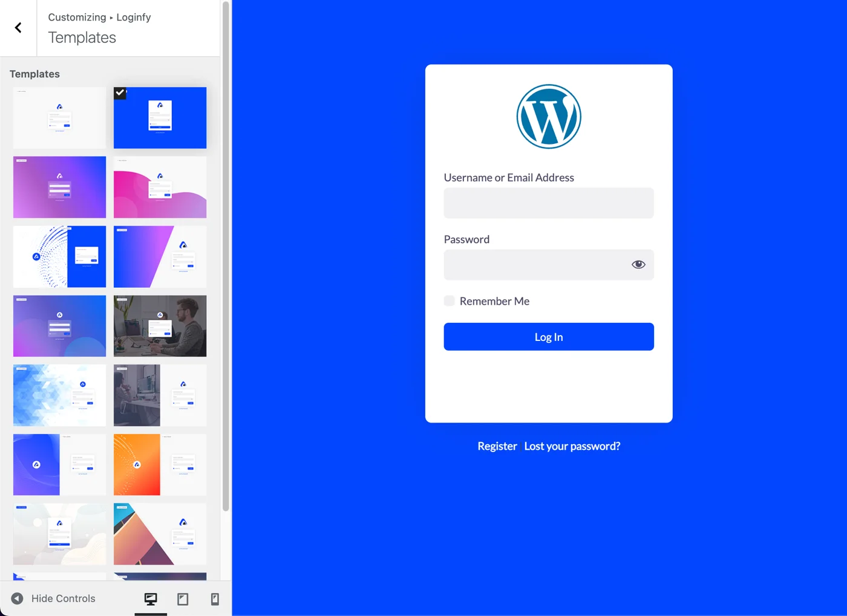Image resolution: width=847 pixels, height=616 pixels.
Task: Select the blue-purple gradient circles template
Action: (59, 326)
